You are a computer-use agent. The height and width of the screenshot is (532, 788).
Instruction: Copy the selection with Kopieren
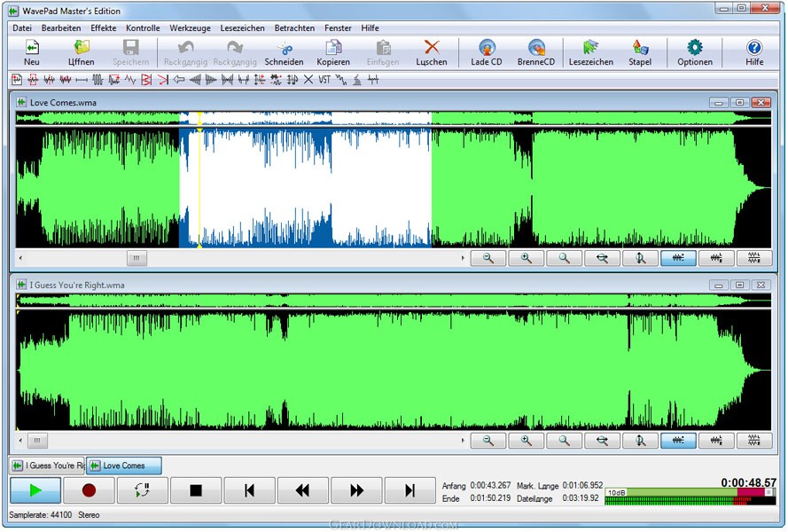click(333, 52)
